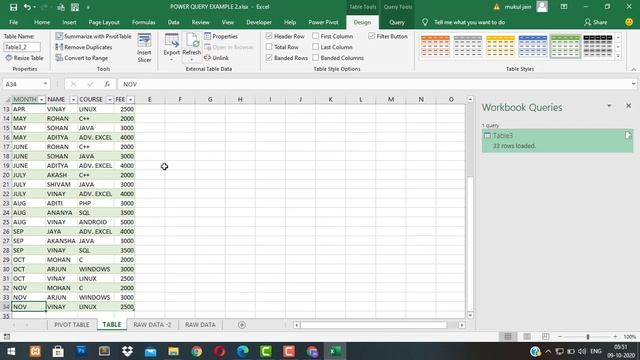The width and height of the screenshot is (640, 360).
Task: Open Workbook Queries pane options dropdown
Action: [609, 106]
